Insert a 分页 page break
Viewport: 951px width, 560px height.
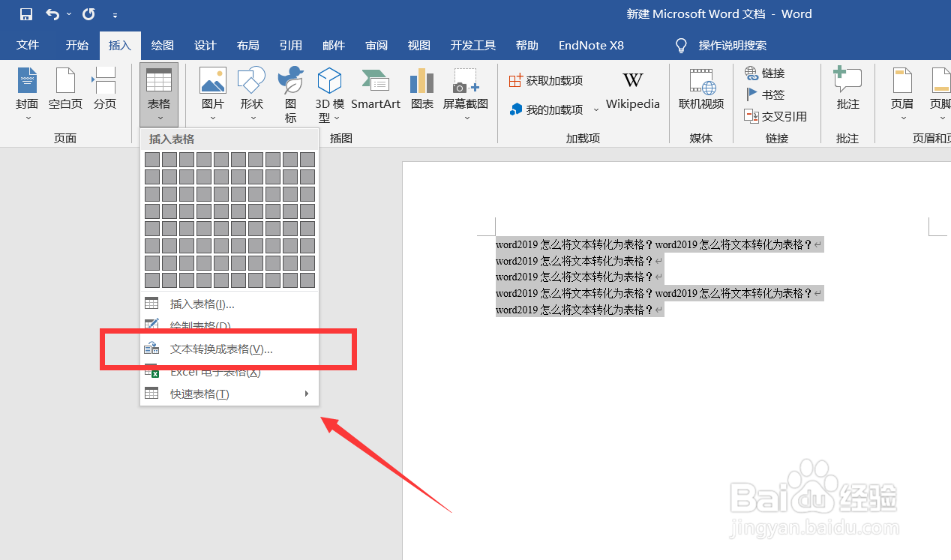pos(105,90)
